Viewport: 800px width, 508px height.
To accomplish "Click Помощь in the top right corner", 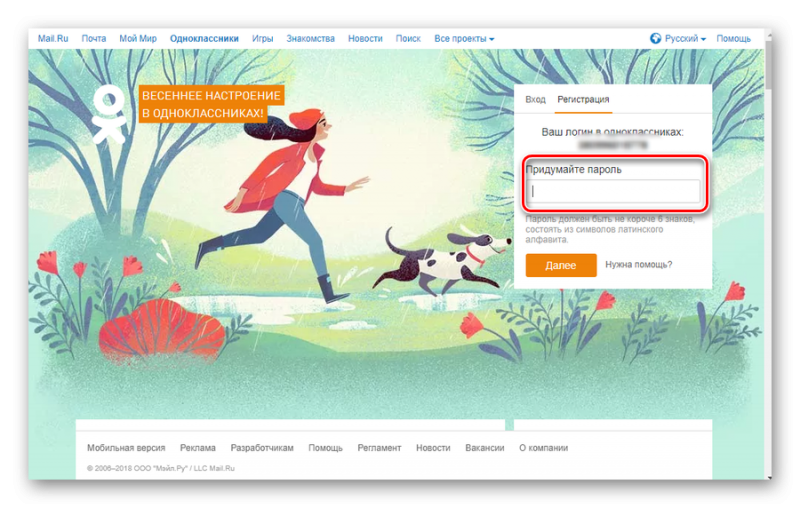I will point(733,38).
